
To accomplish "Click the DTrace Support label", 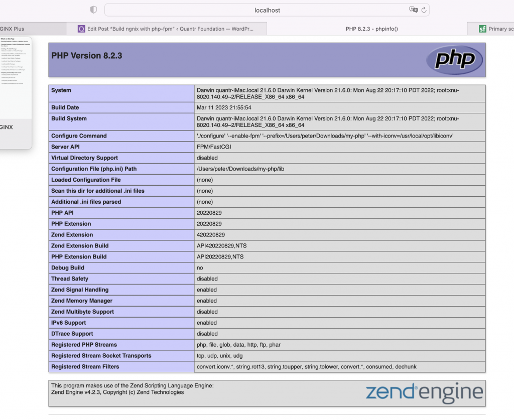I will click(72, 334).
